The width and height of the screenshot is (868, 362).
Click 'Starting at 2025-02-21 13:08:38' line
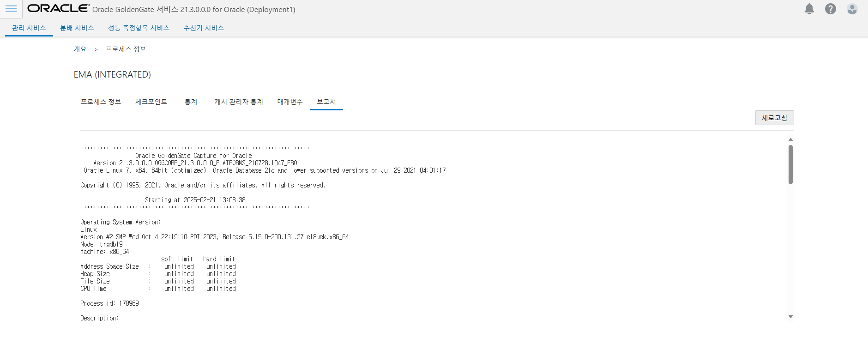(x=195, y=200)
